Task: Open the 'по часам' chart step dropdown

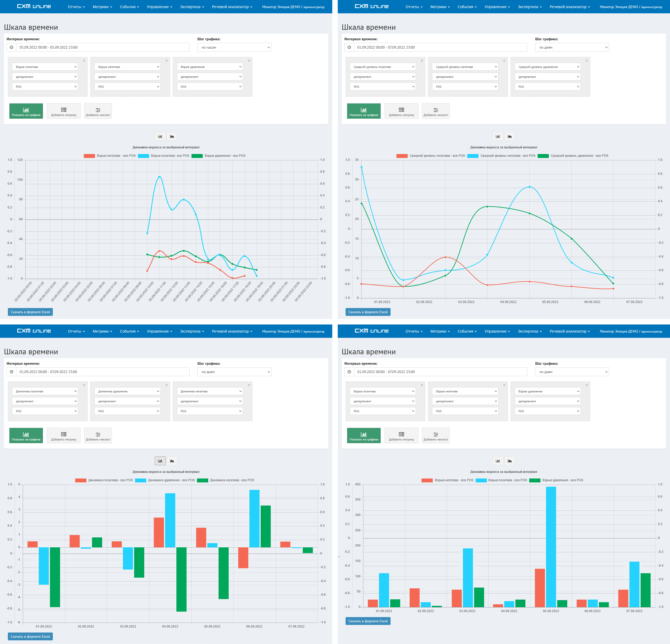Action: (234, 48)
